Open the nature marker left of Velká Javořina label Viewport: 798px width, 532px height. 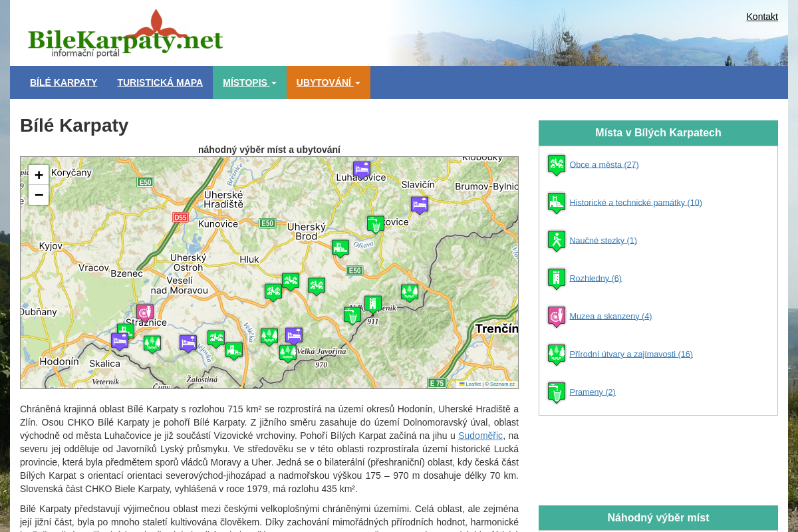[288, 353]
